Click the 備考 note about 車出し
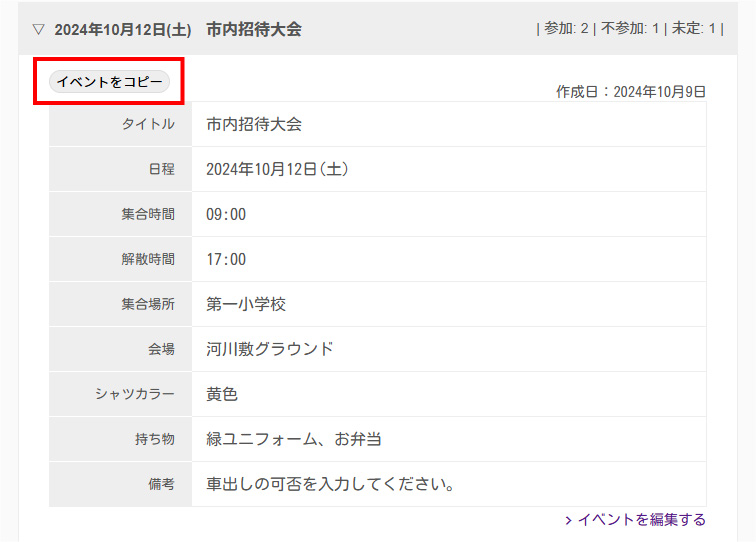Screen dimensions: 756x542 pos(331,484)
